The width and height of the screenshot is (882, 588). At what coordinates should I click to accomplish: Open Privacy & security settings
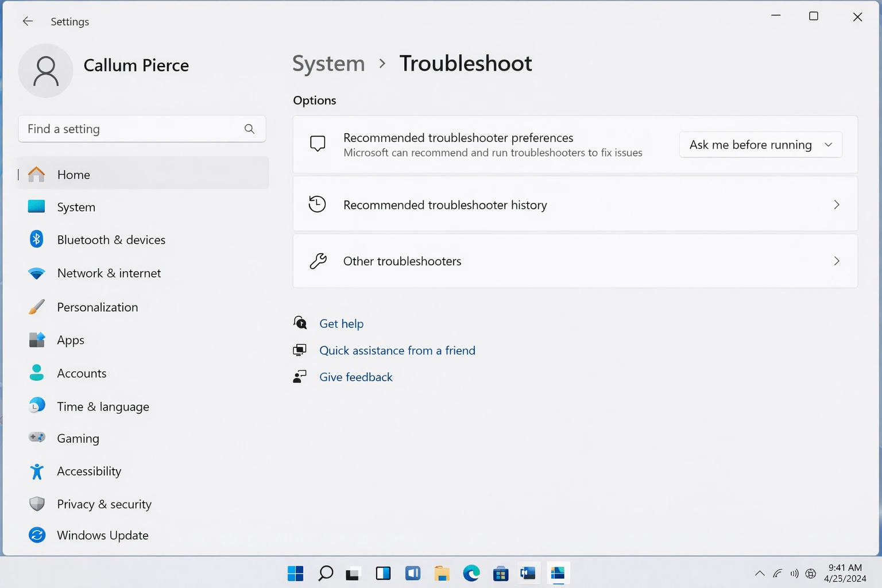pyautogui.click(x=104, y=504)
